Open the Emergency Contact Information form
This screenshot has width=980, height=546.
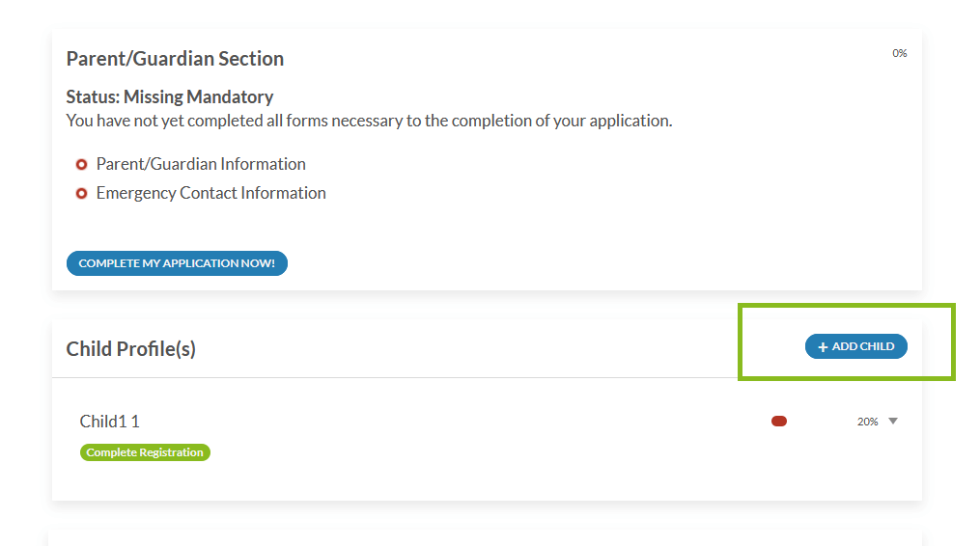click(210, 193)
